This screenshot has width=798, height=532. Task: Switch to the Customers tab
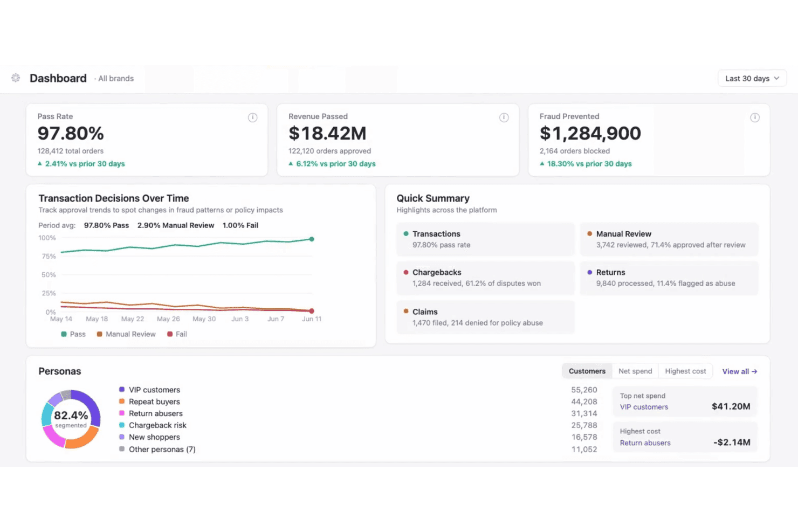tap(587, 371)
